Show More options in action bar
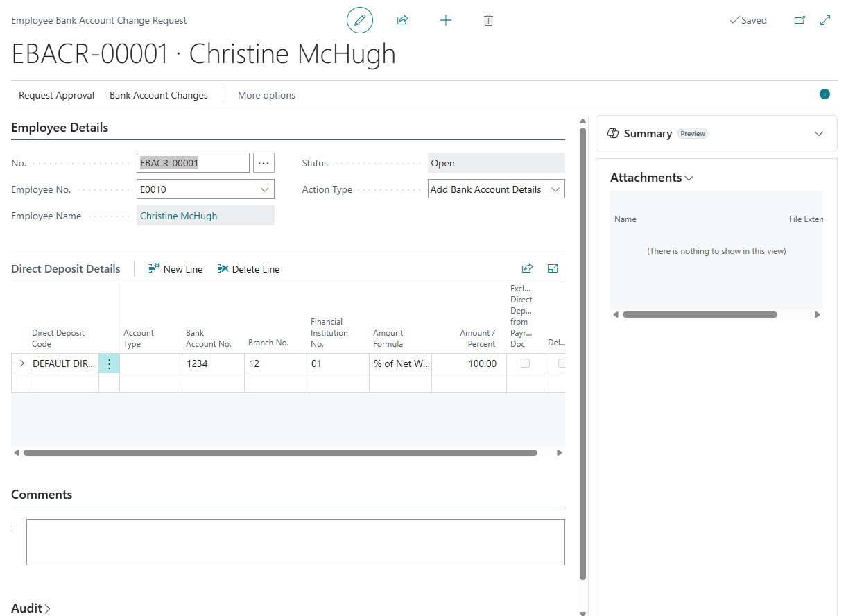This screenshot has width=846, height=616. point(266,95)
